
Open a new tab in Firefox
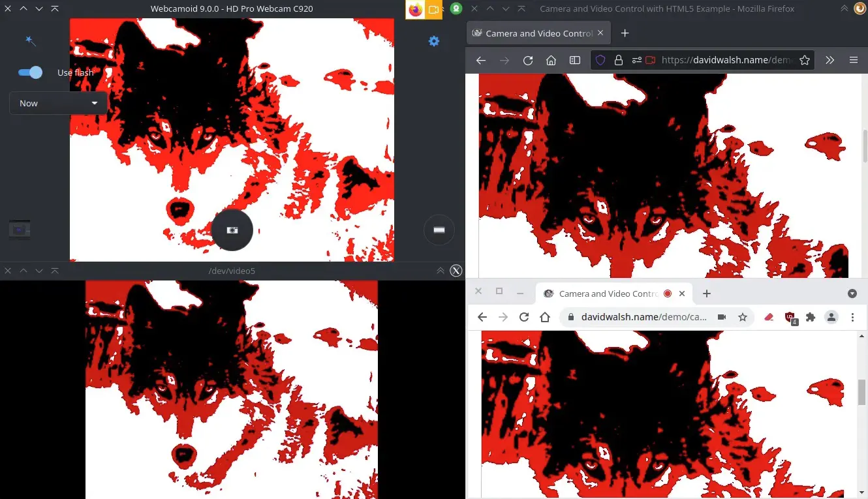pos(625,33)
